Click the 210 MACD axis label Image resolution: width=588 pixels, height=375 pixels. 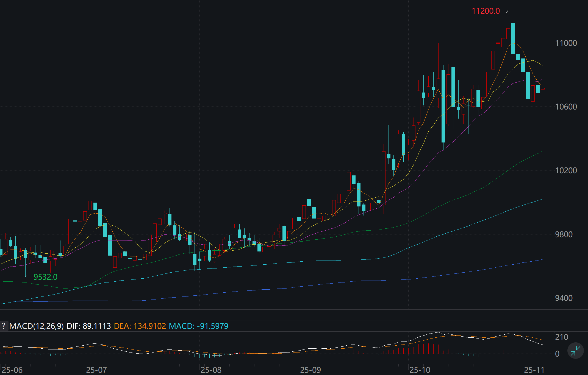click(x=561, y=337)
